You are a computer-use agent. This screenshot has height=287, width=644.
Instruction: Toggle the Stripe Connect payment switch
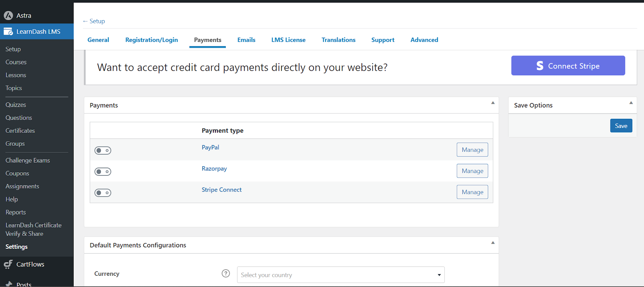(103, 193)
